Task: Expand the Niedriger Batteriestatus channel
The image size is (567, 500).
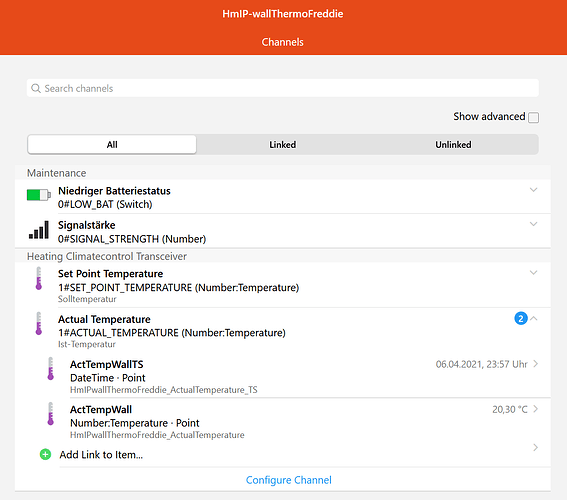Action: (533, 190)
